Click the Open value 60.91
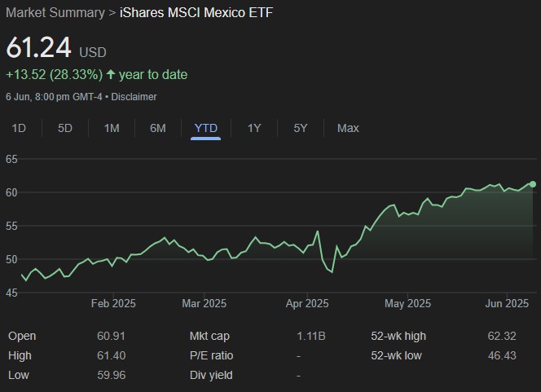 [111, 336]
